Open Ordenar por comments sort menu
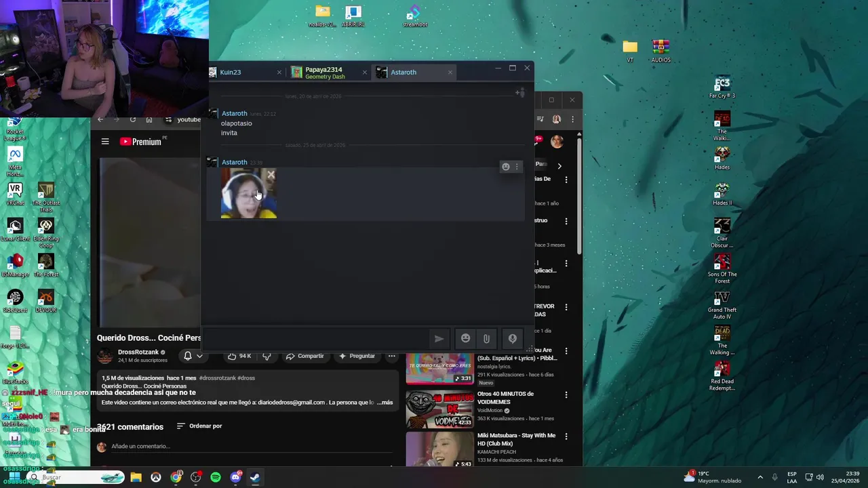The image size is (868, 488). coord(200,426)
